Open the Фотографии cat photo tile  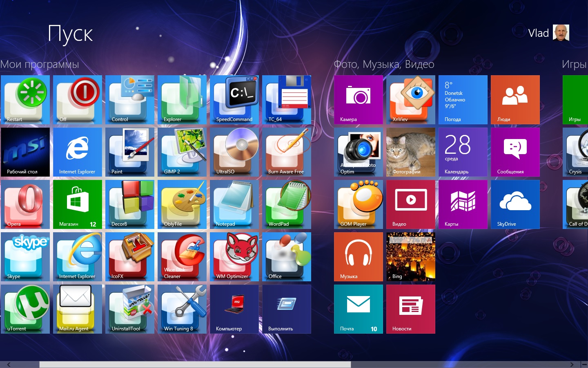(x=411, y=152)
